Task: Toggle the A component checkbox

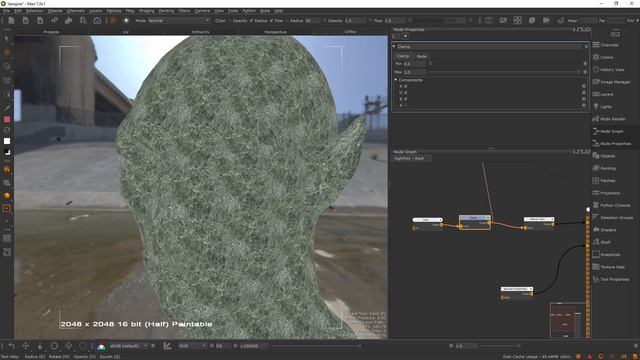Action: point(405,105)
